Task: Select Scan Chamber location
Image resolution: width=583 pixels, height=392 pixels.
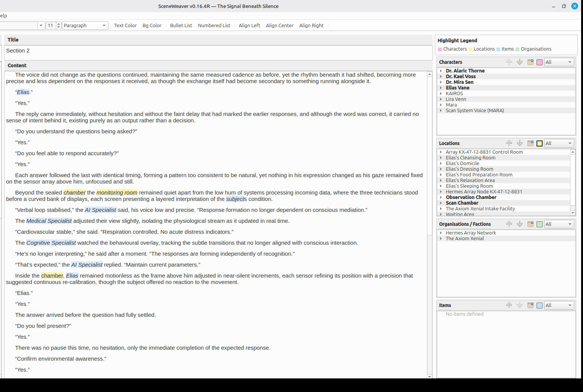Action: click(x=504, y=203)
